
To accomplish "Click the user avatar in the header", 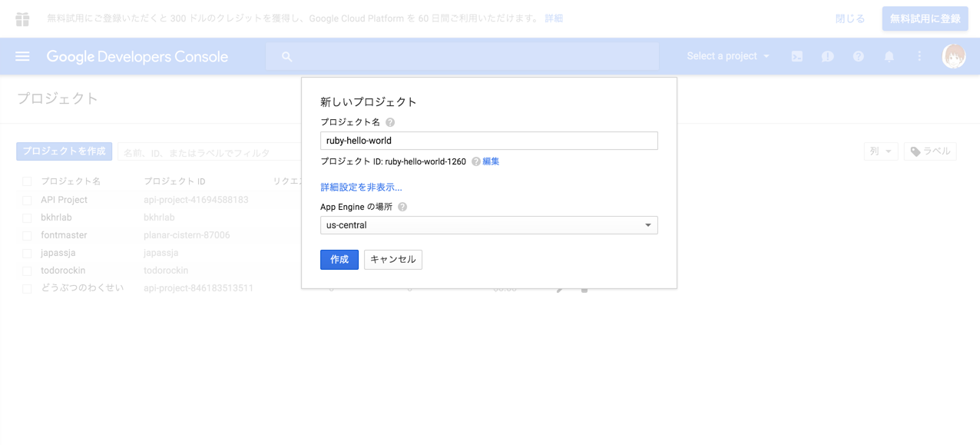I will click(x=954, y=56).
